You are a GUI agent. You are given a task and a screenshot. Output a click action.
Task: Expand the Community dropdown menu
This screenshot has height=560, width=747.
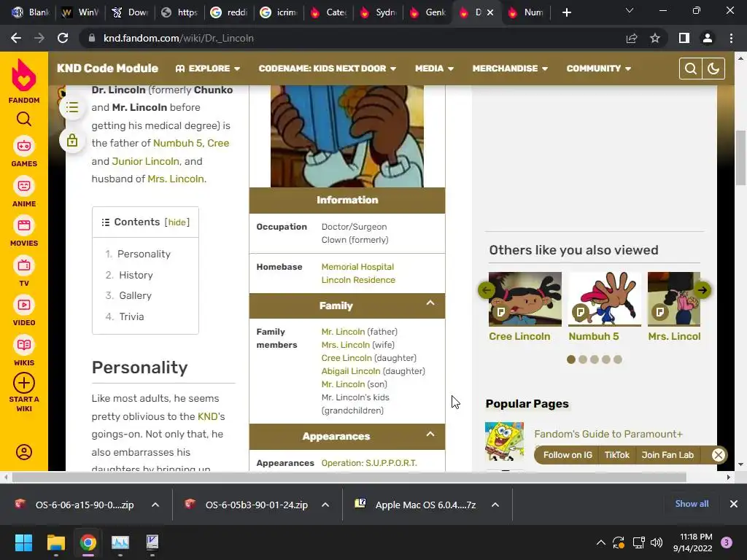(599, 69)
